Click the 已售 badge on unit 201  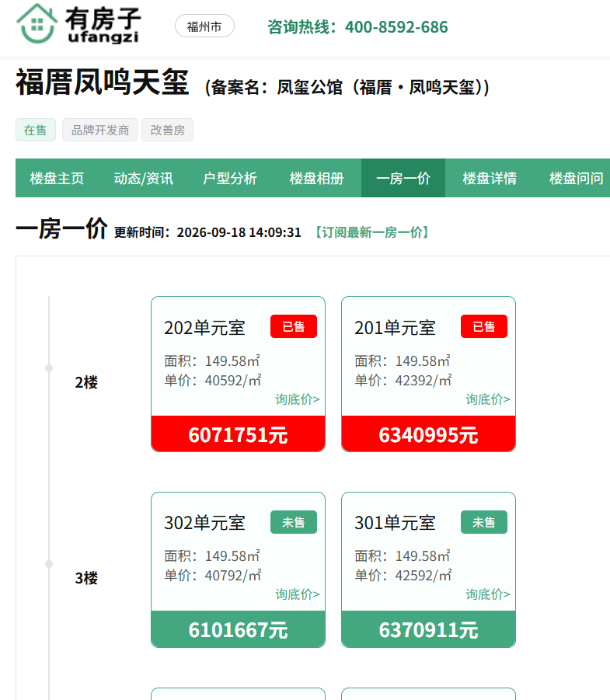pyautogui.click(x=484, y=326)
